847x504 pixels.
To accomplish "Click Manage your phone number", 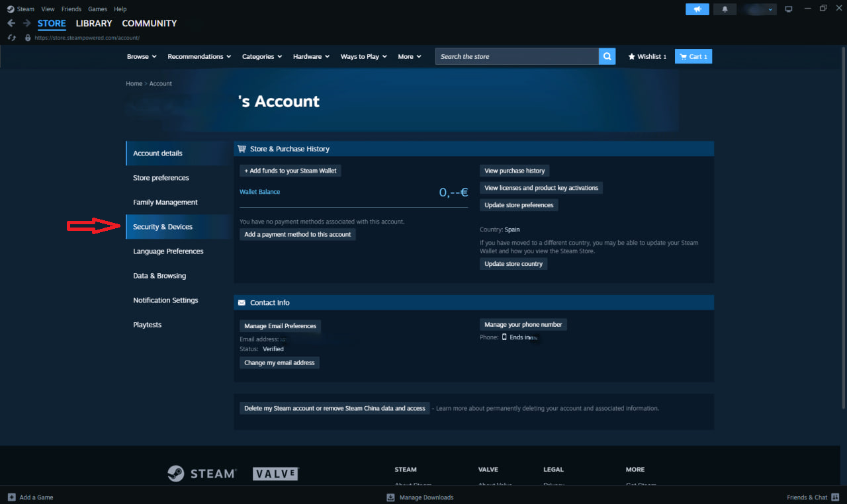I will tap(523, 325).
